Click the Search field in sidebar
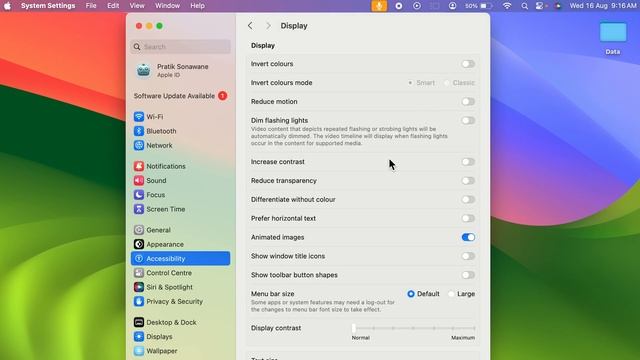Viewport: 640px width, 360px height. [180, 47]
